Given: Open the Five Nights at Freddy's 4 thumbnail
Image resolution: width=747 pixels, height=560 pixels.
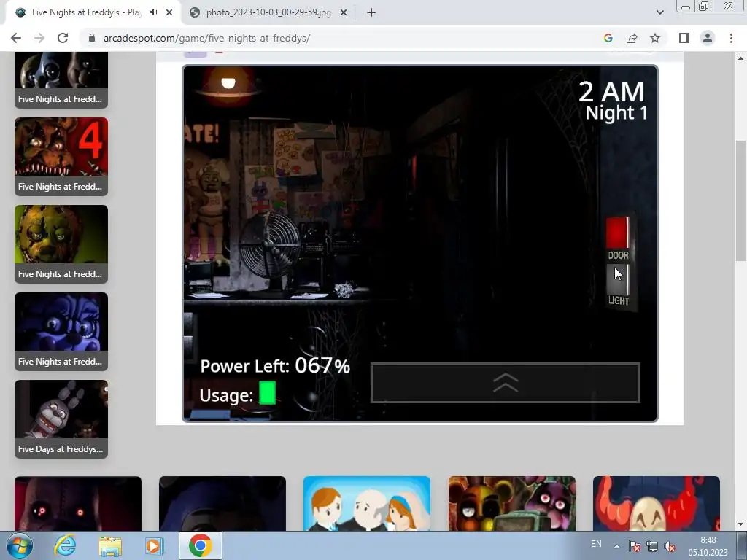Looking at the screenshot, I should point(61,157).
